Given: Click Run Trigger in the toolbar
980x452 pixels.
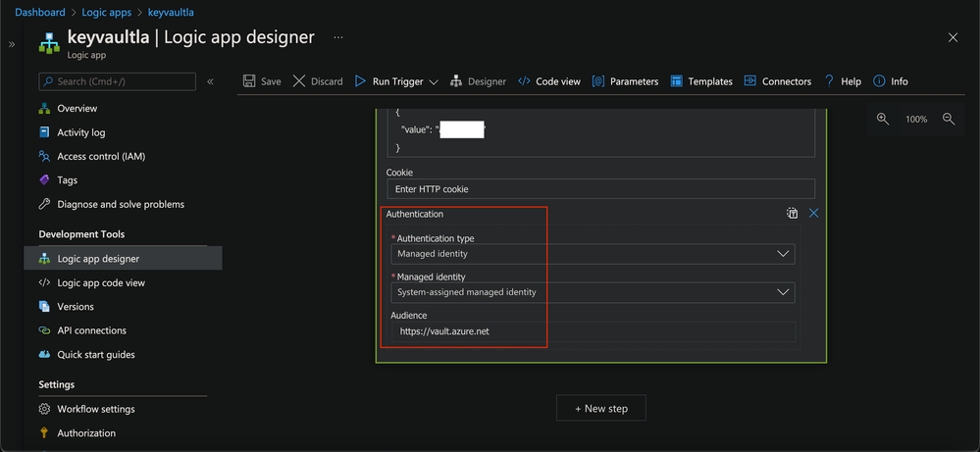Looking at the screenshot, I should (389, 81).
